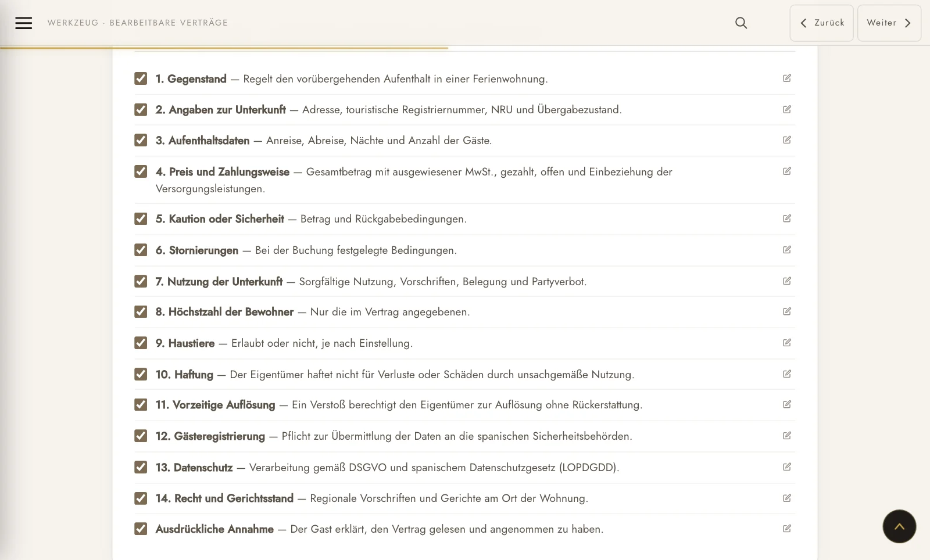Viewport: 930px width, 560px height.
Task: Edit clause 3. Aufenthaltsdaten via pencil icon
Action: 787,139
